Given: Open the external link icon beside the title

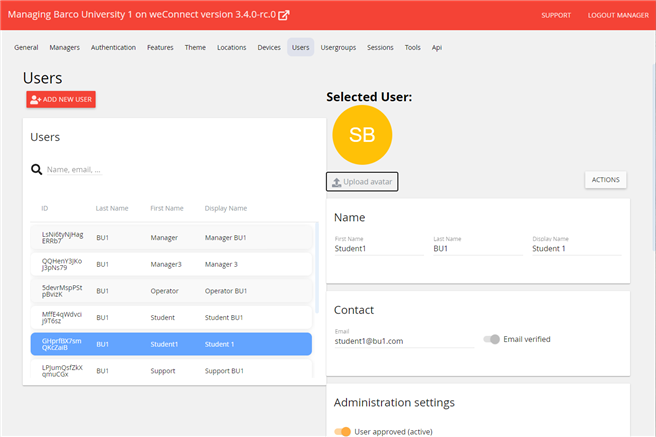Looking at the screenshot, I should [284, 15].
